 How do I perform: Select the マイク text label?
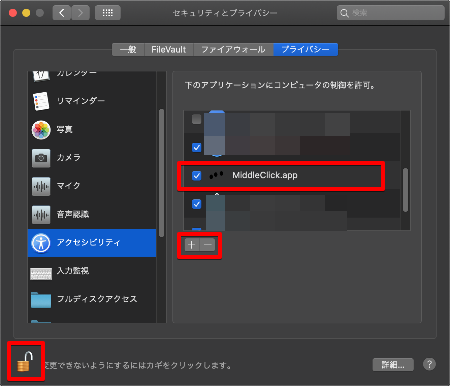click(x=69, y=186)
